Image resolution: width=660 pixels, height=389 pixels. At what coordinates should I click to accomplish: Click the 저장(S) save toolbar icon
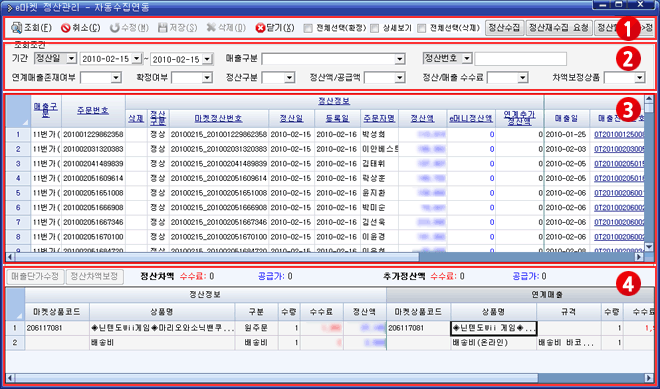162,28
